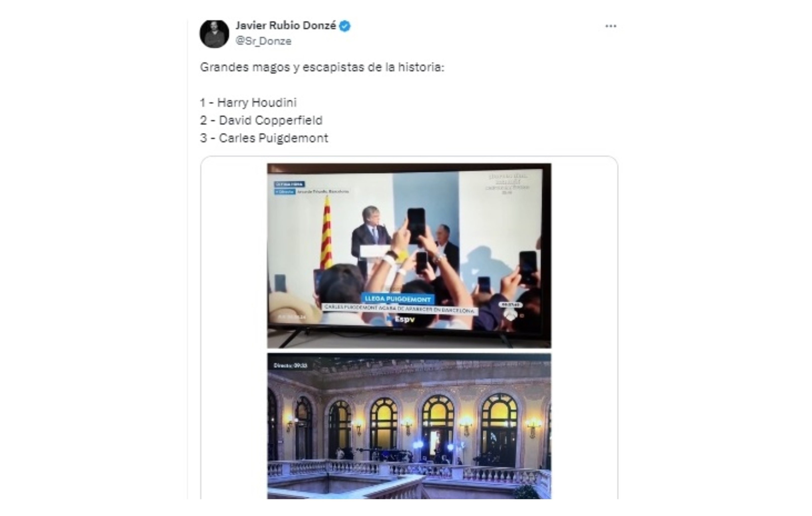
Task: Click the blue verified badge
Action: [x=345, y=26]
